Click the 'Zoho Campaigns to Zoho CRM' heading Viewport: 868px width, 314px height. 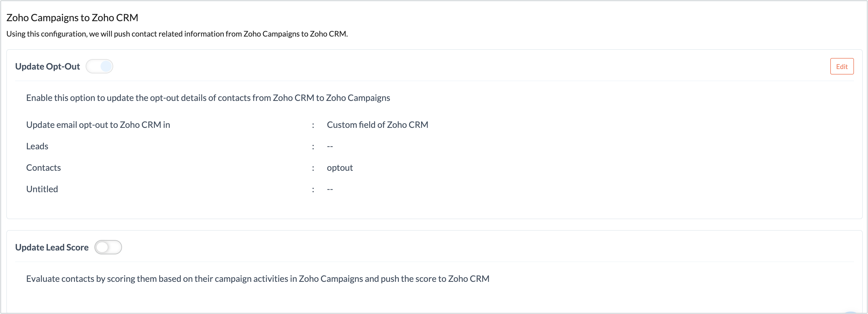coord(72,17)
